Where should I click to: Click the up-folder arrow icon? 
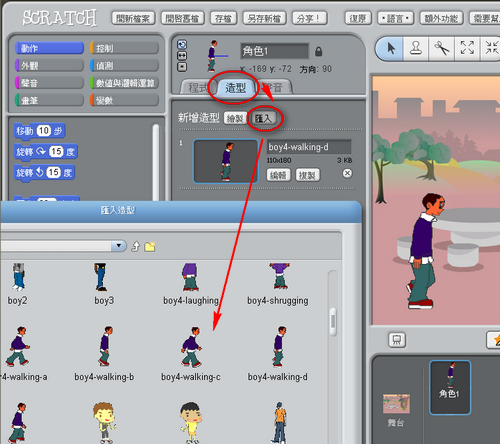pos(135,247)
